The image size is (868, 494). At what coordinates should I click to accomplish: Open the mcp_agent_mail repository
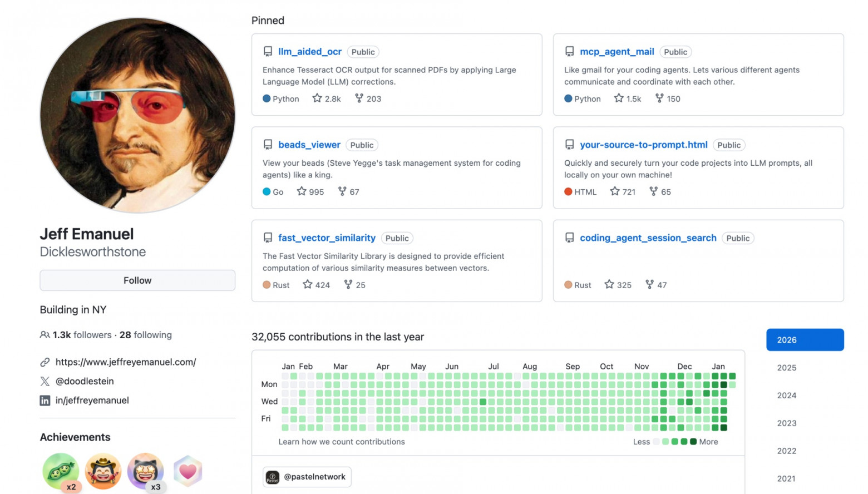[617, 52]
